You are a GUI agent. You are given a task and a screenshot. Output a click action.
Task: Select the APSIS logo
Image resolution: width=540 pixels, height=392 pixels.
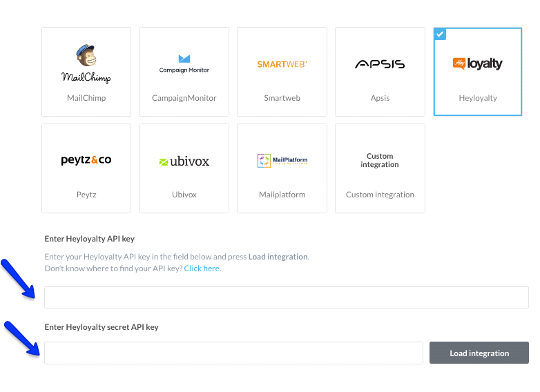[x=380, y=64]
